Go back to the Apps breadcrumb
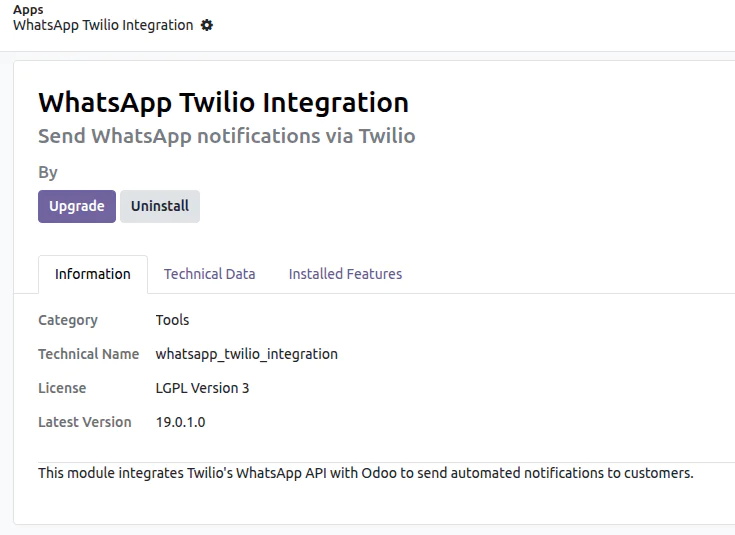 point(28,9)
